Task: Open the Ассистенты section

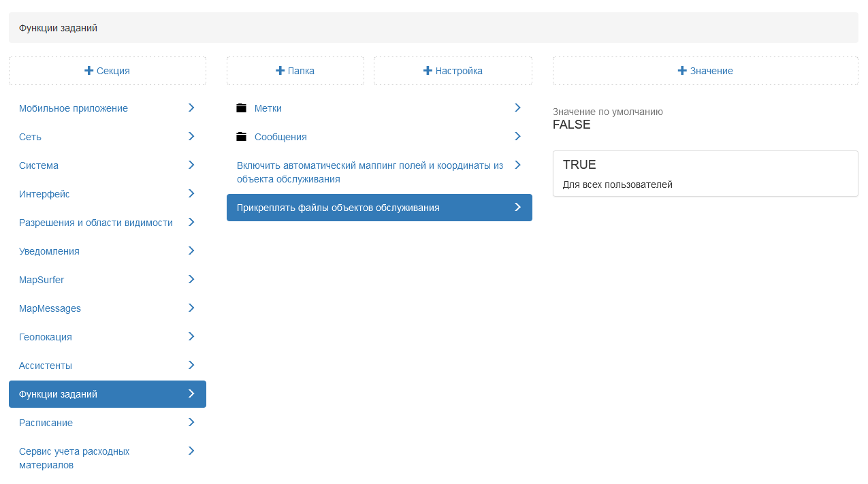Action: point(108,366)
